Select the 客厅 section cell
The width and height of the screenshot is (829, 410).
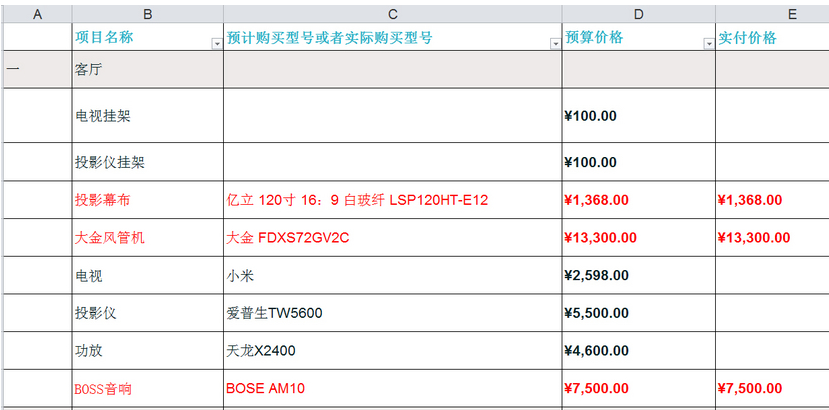tap(148, 69)
